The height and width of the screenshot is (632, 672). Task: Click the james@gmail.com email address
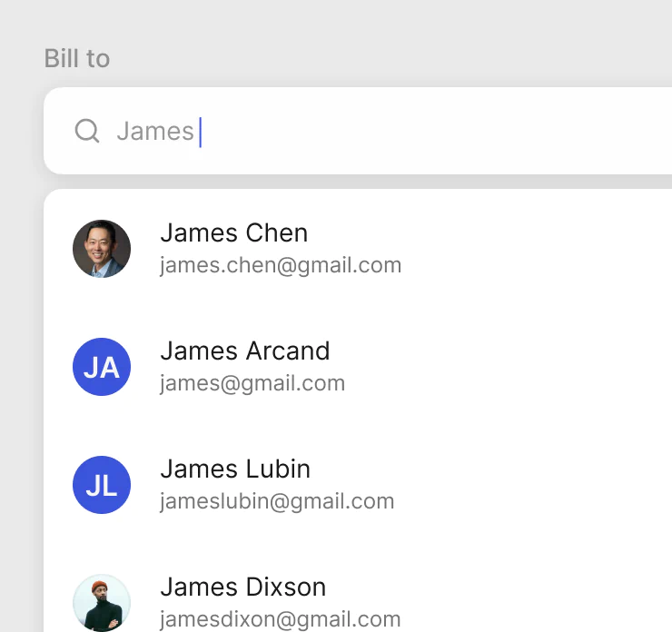click(252, 383)
